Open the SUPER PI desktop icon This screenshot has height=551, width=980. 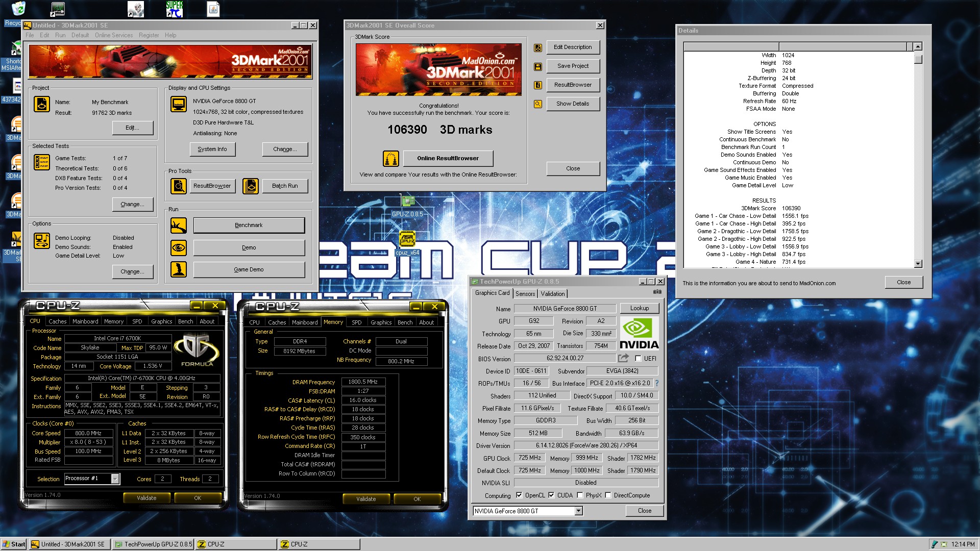coord(175,9)
